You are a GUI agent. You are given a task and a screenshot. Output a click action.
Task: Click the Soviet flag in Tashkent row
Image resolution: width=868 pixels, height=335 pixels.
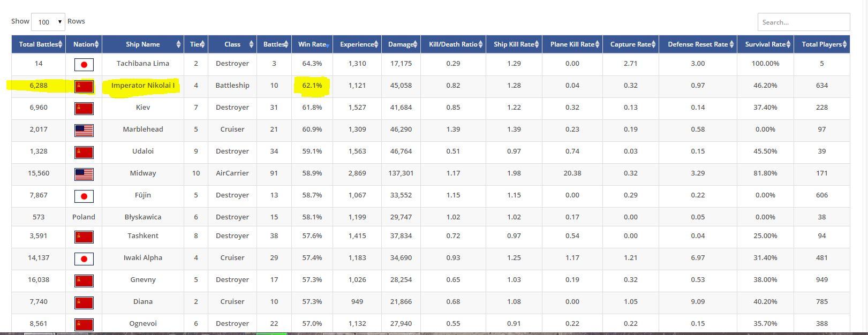[x=84, y=237]
